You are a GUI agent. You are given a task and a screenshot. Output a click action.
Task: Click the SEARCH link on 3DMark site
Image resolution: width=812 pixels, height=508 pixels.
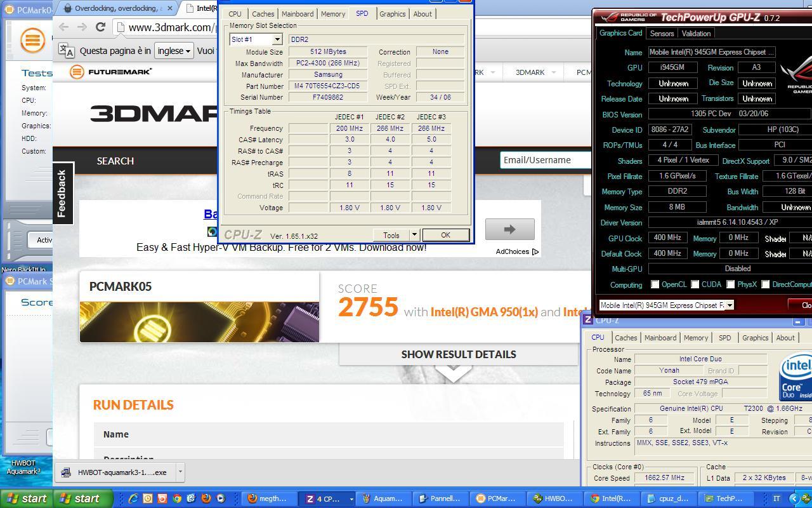[x=115, y=161]
